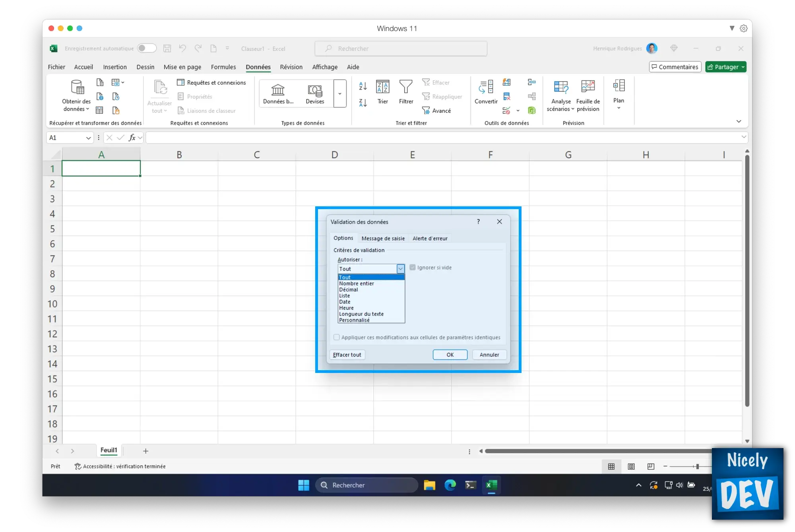Image resolution: width=795 pixels, height=532 pixels.
Task: Open Edge browser from taskbar
Action: coord(450,485)
